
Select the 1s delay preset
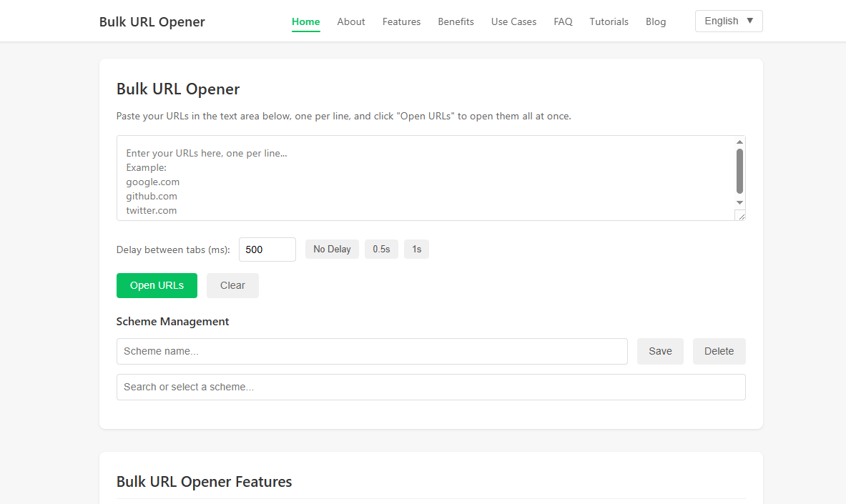(x=416, y=249)
